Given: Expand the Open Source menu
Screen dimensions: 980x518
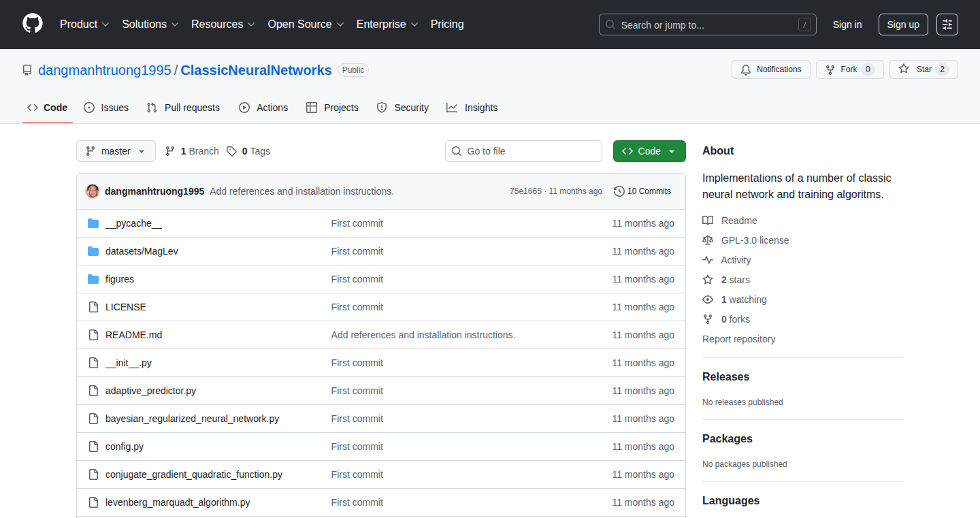Looking at the screenshot, I should point(306,24).
